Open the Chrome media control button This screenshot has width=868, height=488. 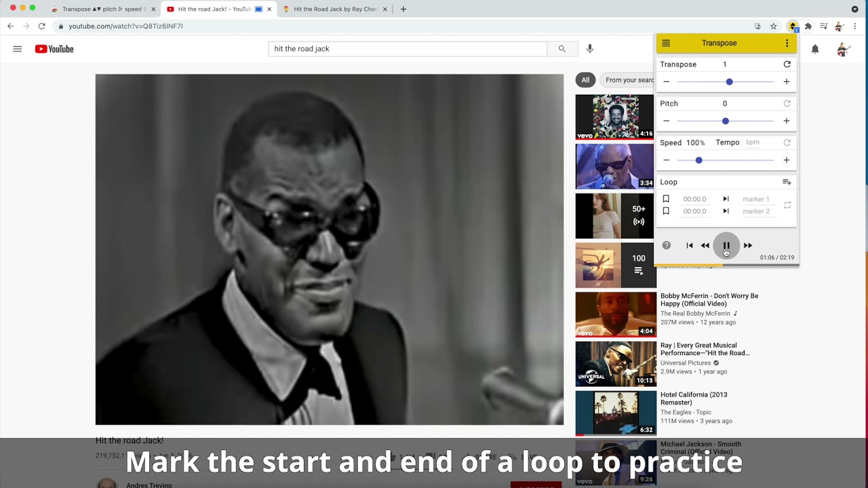click(x=823, y=26)
